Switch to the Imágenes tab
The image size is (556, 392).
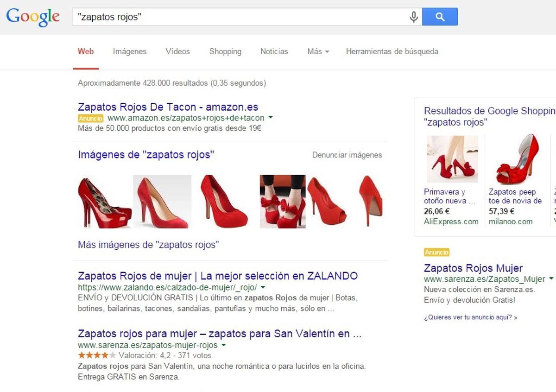click(x=129, y=51)
